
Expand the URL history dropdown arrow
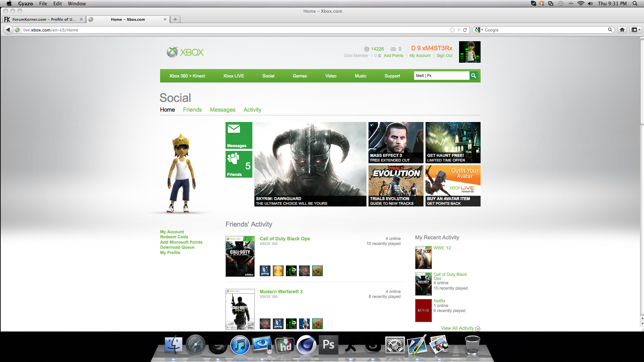459,30
